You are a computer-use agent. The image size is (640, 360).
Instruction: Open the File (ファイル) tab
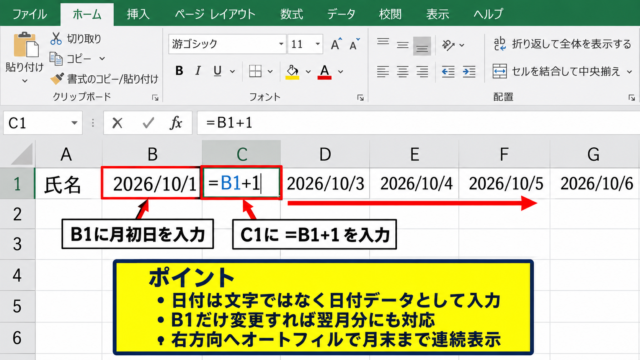[x=29, y=14]
